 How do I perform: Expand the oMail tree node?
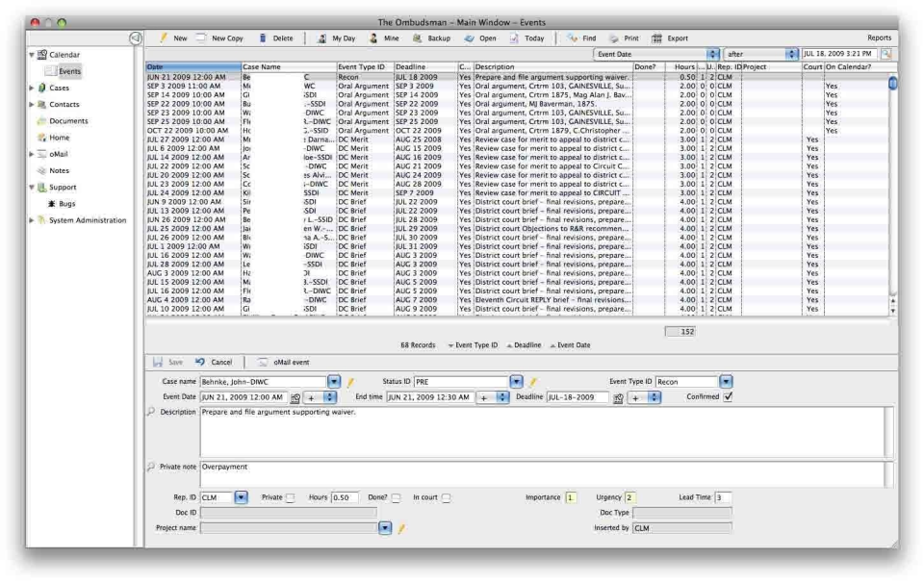(32, 154)
